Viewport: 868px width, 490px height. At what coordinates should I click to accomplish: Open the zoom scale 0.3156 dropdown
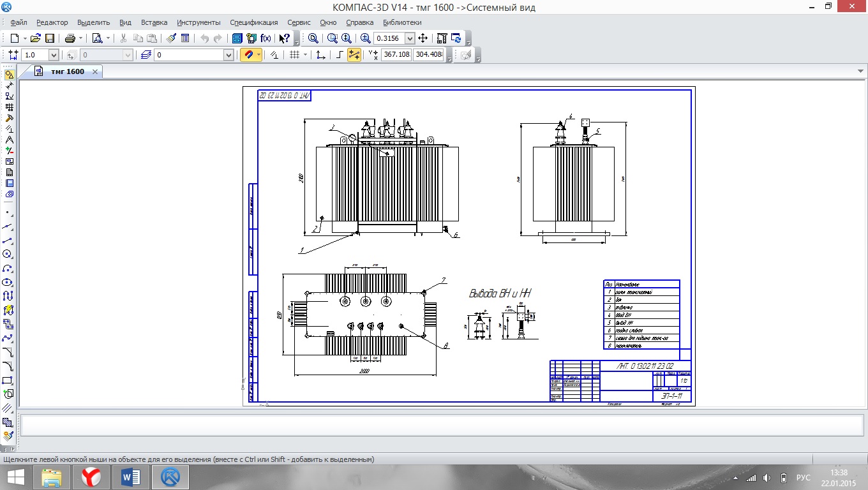410,38
